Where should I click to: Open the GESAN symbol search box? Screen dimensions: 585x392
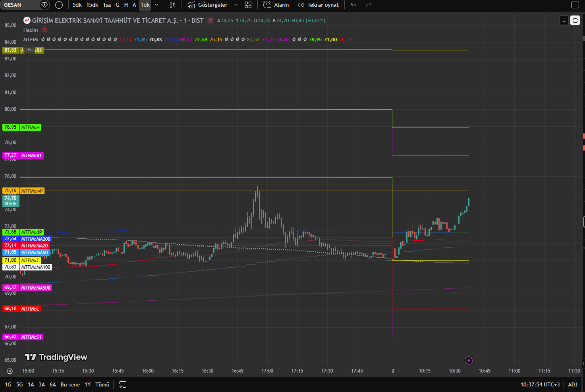point(20,5)
